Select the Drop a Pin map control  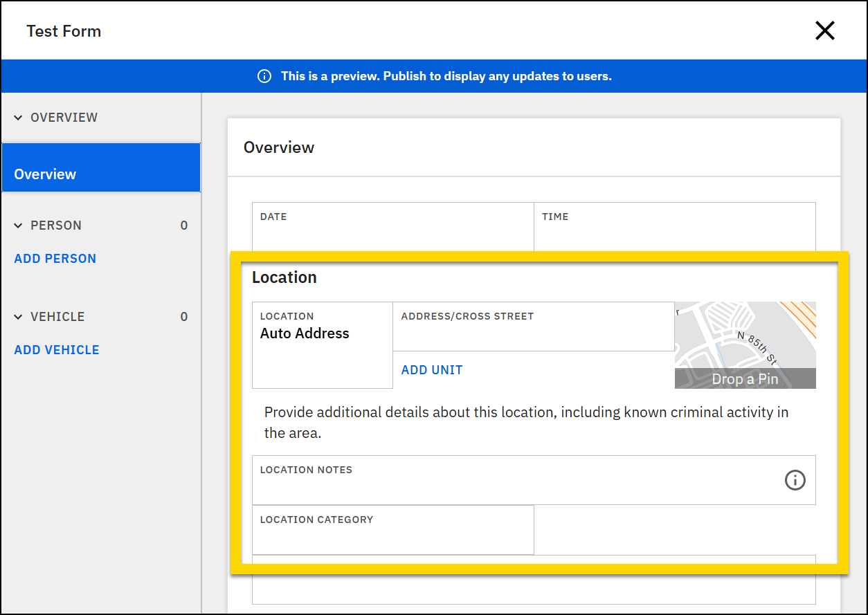pyautogui.click(x=745, y=378)
